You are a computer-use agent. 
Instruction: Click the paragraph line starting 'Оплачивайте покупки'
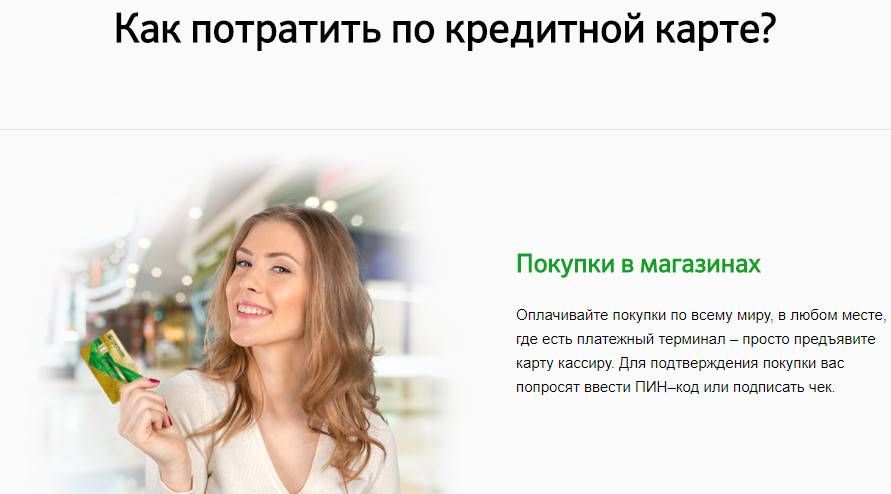701,315
